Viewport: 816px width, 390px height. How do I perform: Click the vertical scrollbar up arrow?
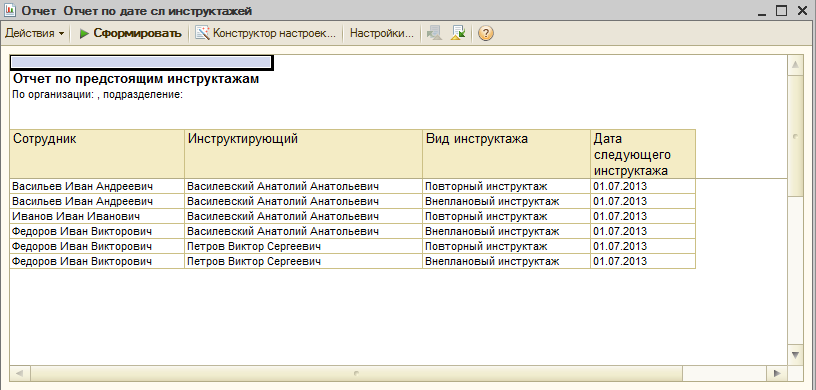click(x=795, y=65)
